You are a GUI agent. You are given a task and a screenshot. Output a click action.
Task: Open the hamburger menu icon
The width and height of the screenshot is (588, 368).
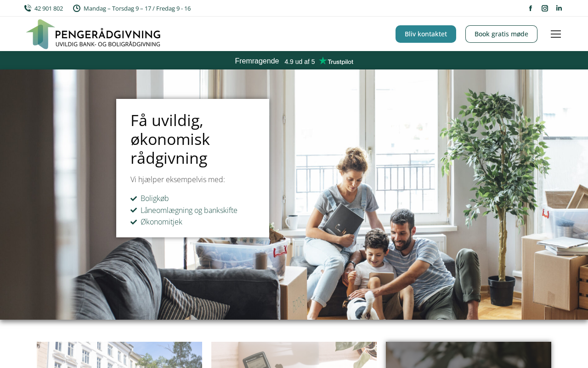coord(556,34)
